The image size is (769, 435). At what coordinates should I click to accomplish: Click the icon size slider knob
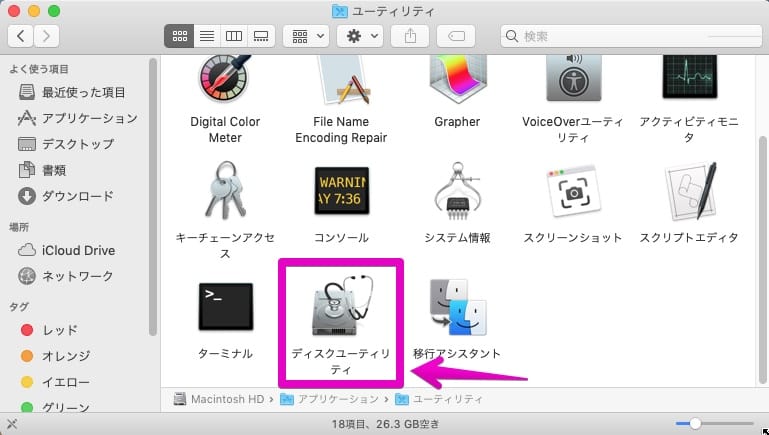click(695, 423)
